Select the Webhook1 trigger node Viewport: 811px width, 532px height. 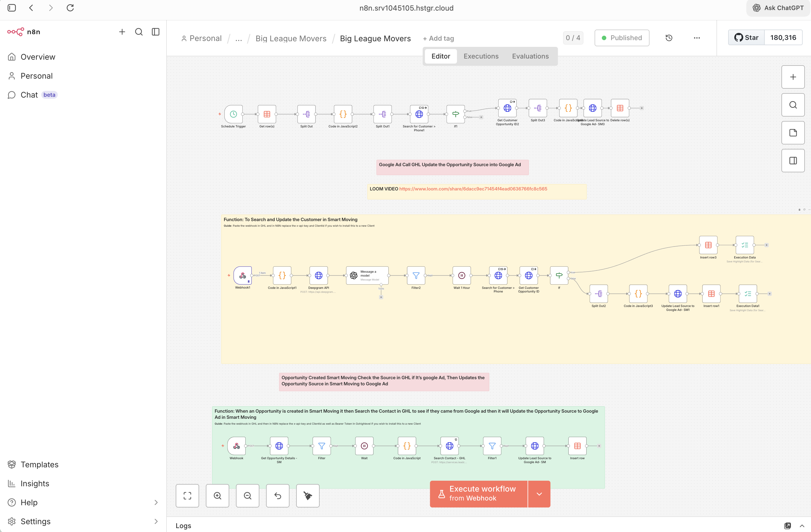pyautogui.click(x=243, y=275)
